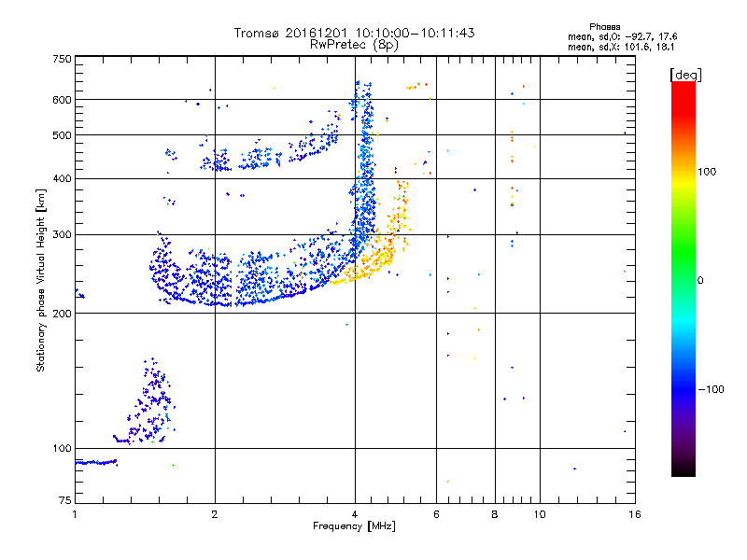The height and width of the screenshot is (560, 747).
Task: Click the y-axis tick label '200'
Action: pyautogui.click(x=62, y=314)
